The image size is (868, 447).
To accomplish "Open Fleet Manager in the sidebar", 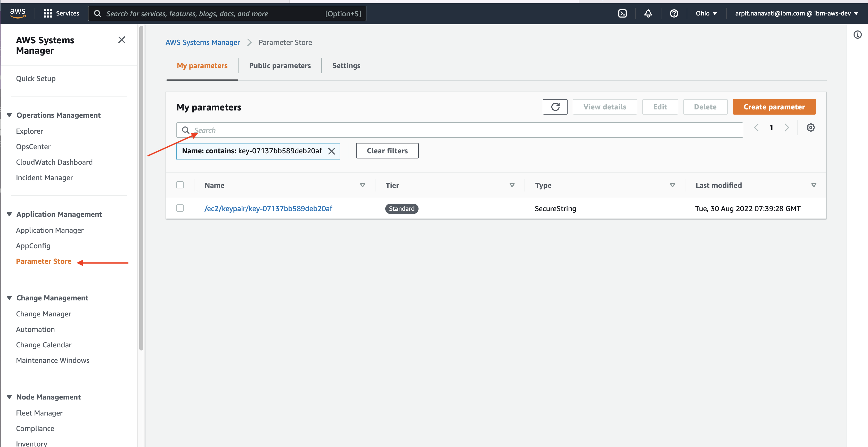I will [x=39, y=413].
